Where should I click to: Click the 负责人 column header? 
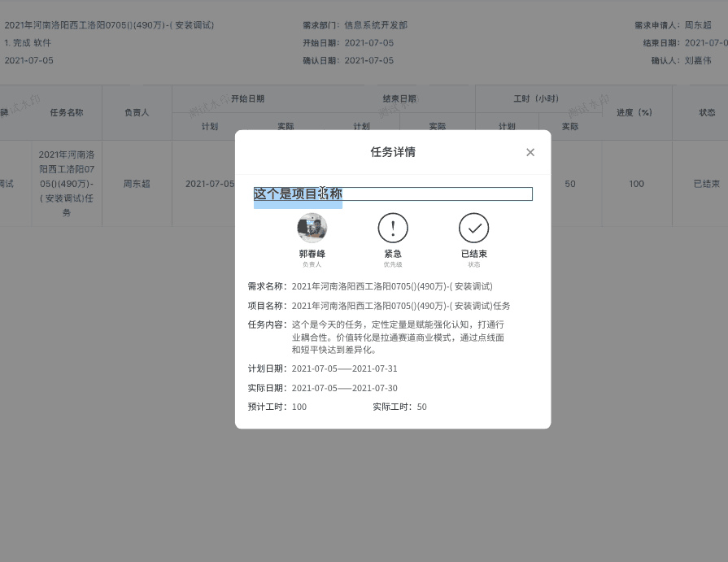tap(137, 113)
